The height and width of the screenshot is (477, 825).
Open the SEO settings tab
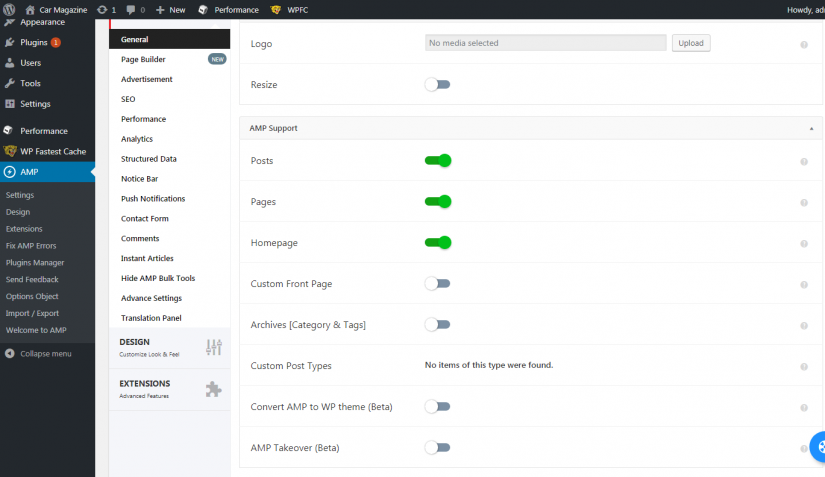coord(128,99)
